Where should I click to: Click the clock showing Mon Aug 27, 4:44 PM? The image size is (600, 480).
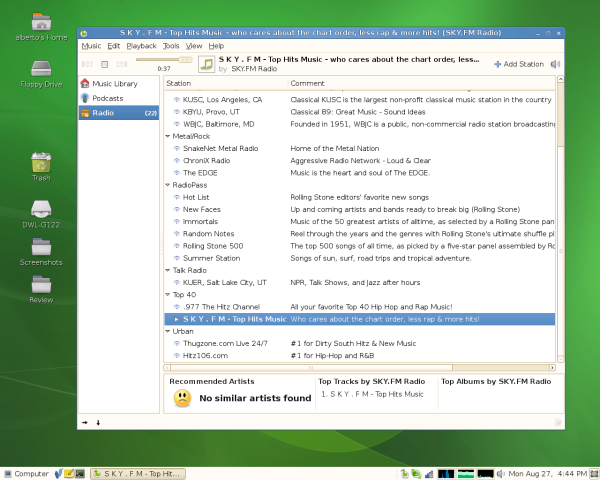click(x=548, y=474)
